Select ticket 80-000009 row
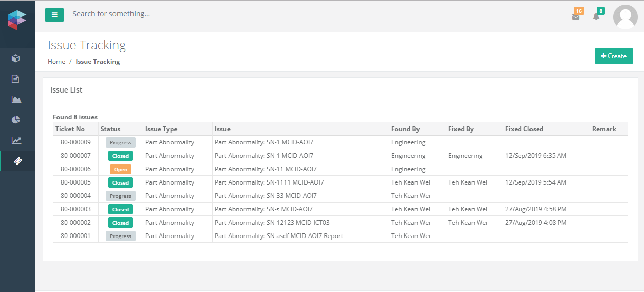Screen dimensions: 644x292 point(75,142)
